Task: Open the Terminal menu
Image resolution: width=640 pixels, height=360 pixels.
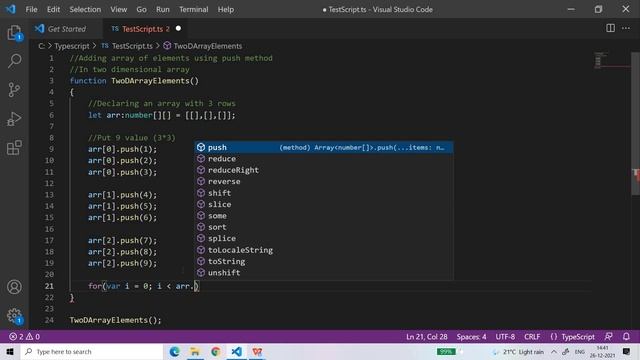Action: [193, 9]
